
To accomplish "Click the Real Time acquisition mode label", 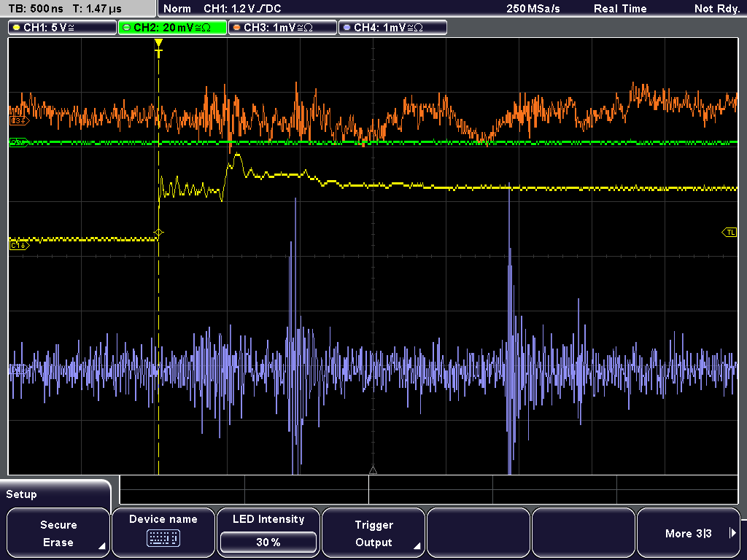I will (x=620, y=9).
